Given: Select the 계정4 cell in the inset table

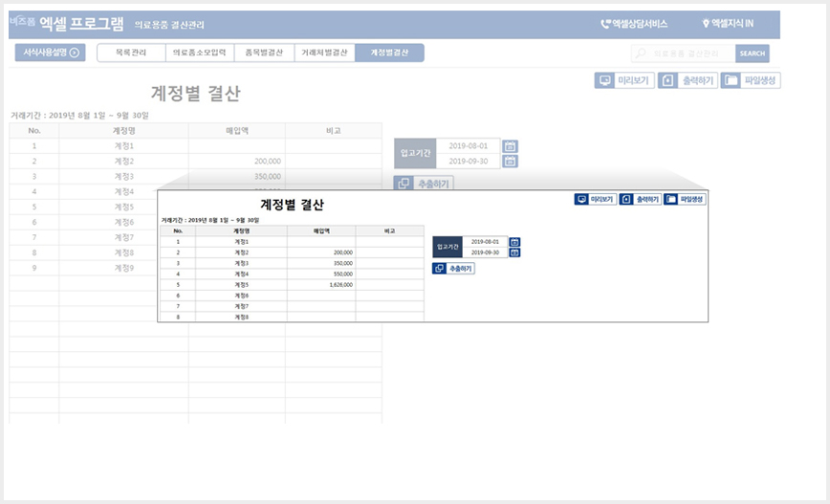Looking at the screenshot, I should (241, 274).
